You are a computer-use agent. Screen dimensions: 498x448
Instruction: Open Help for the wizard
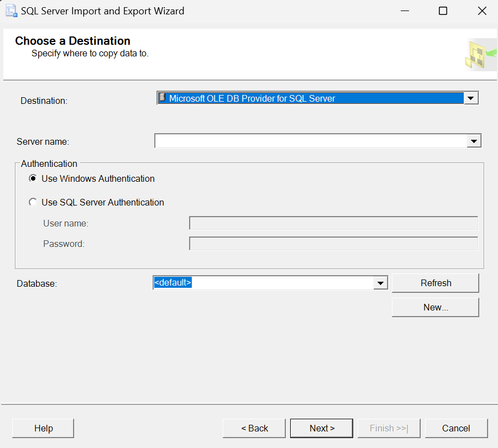coord(43,428)
